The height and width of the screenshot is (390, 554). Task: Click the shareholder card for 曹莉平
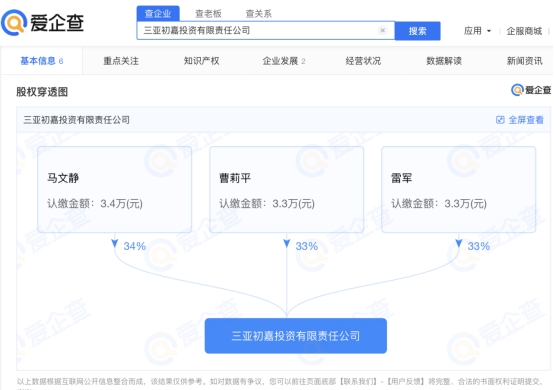287,190
